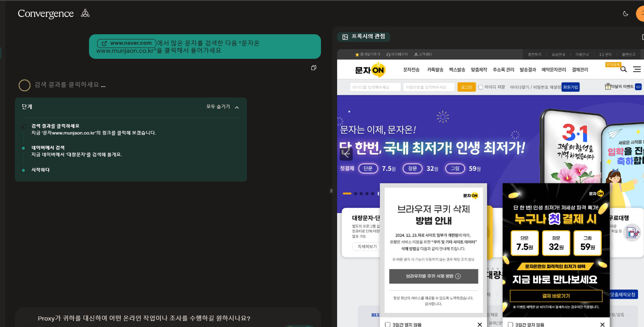The width and height of the screenshot is (644, 327).
Task: Open the 문자전송 menu
Action: coord(411,70)
